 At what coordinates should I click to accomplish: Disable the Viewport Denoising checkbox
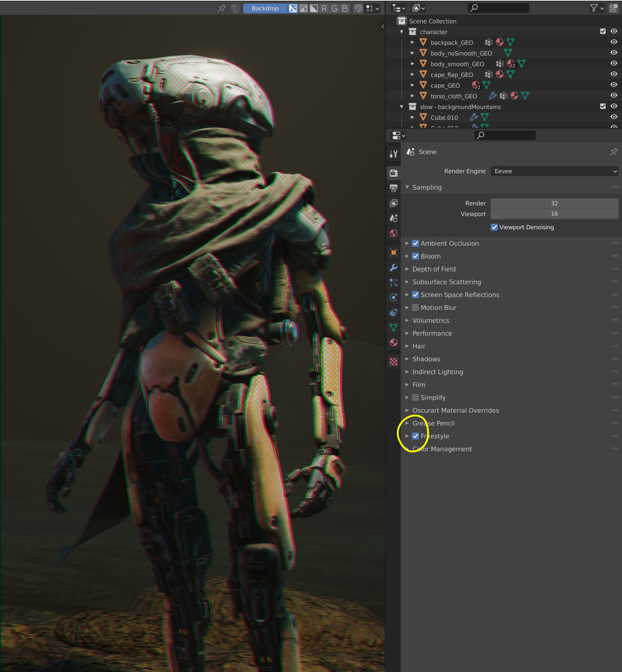(494, 227)
